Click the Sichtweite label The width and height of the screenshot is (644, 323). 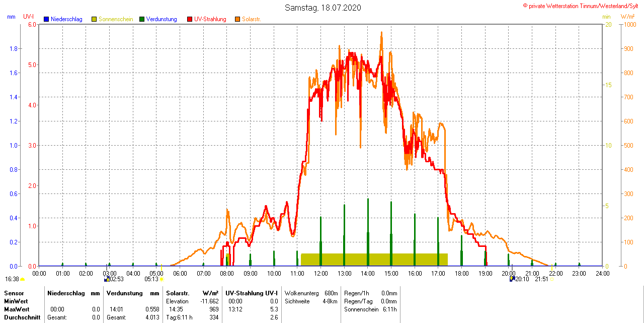297,301
